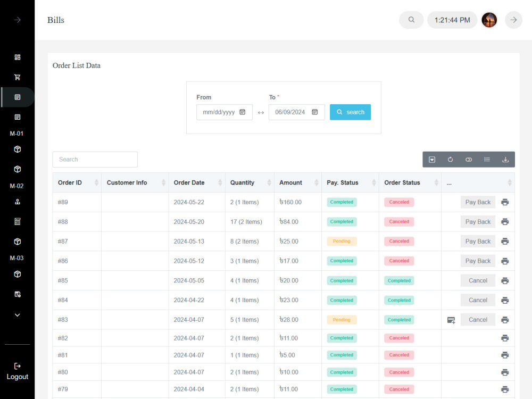Cancel order #85
The height and width of the screenshot is (399, 532).
click(x=478, y=280)
